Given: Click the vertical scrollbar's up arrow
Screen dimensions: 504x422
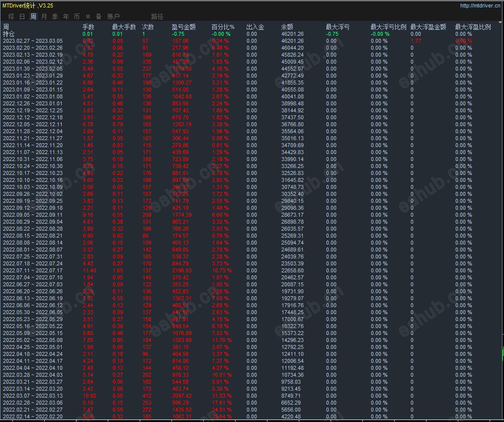Looking at the screenshot, I should [x=500, y=23].
